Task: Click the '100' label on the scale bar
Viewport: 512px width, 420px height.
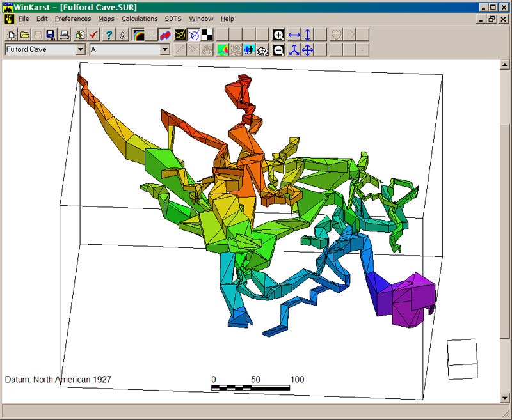Action: [297, 379]
